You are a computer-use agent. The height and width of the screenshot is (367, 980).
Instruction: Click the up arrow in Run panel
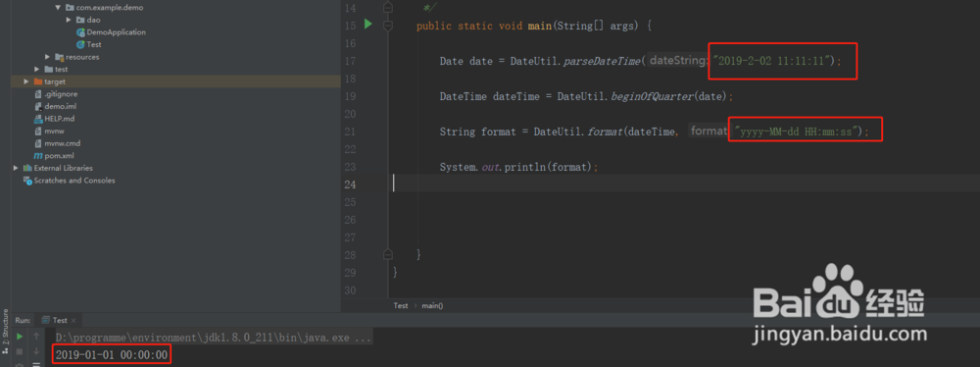(x=36, y=337)
